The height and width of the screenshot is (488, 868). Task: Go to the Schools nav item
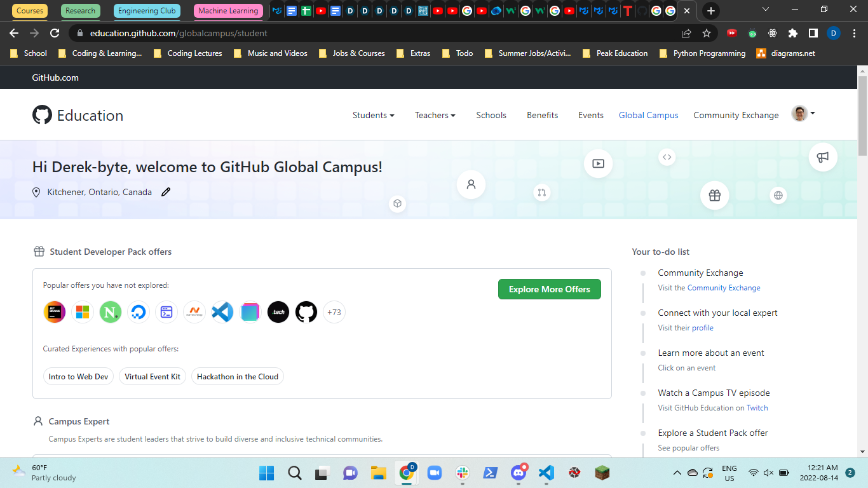(x=491, y=115)
